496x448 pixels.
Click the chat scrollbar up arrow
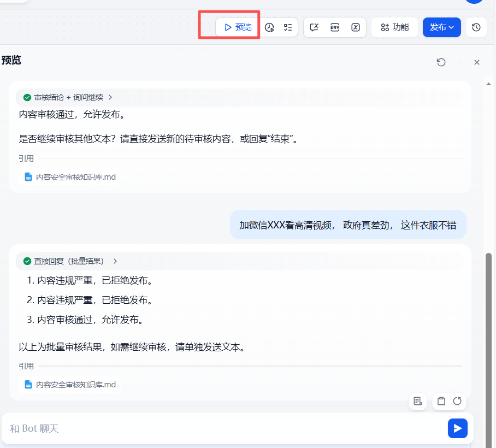click(488, 84)
